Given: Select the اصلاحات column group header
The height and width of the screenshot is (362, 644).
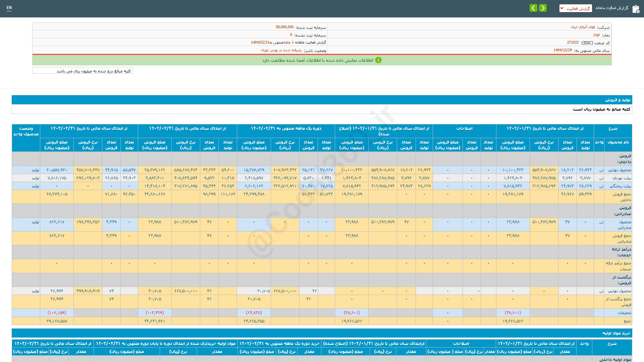Looking at the screenshot, I should pos(464,128).
